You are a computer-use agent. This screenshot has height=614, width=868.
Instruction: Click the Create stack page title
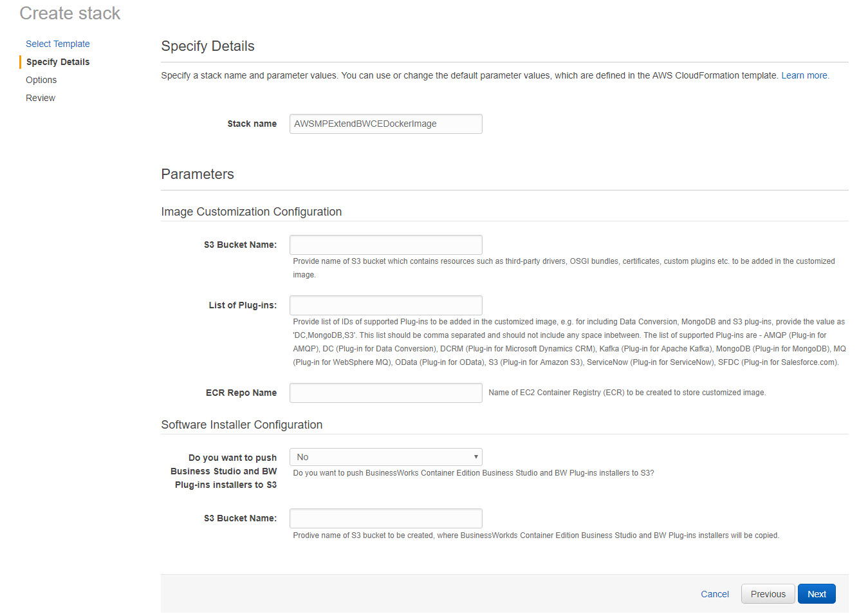point(70,14)
